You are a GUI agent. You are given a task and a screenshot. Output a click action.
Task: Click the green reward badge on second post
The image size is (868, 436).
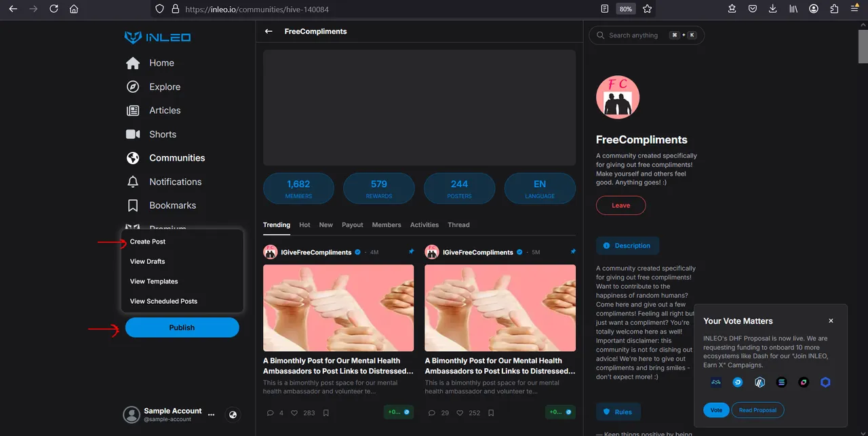point(560,412)
